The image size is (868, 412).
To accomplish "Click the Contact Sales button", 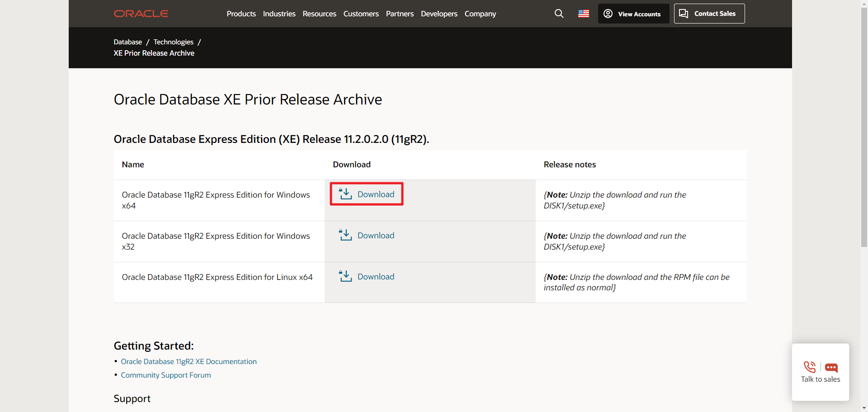I will [709, 14].
